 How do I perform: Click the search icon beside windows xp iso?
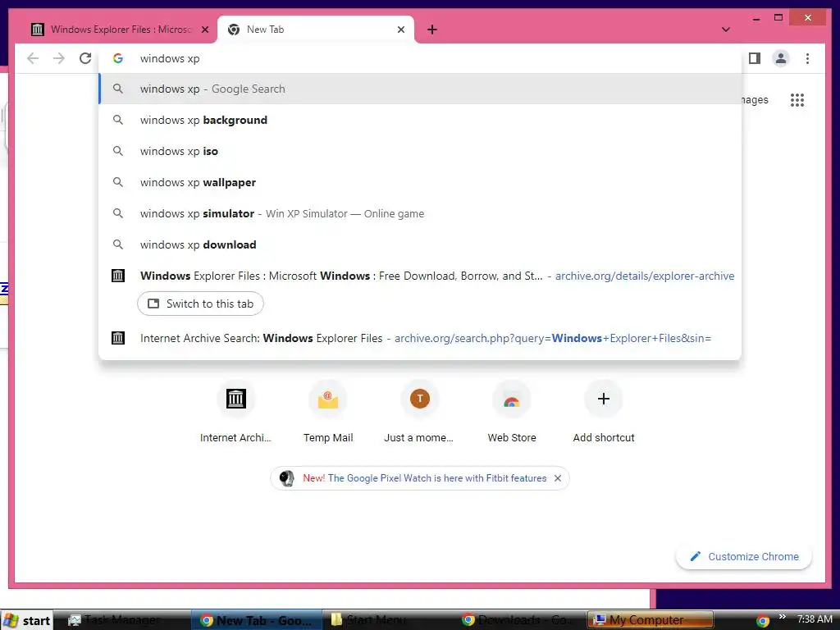click(x=118, y=151)
